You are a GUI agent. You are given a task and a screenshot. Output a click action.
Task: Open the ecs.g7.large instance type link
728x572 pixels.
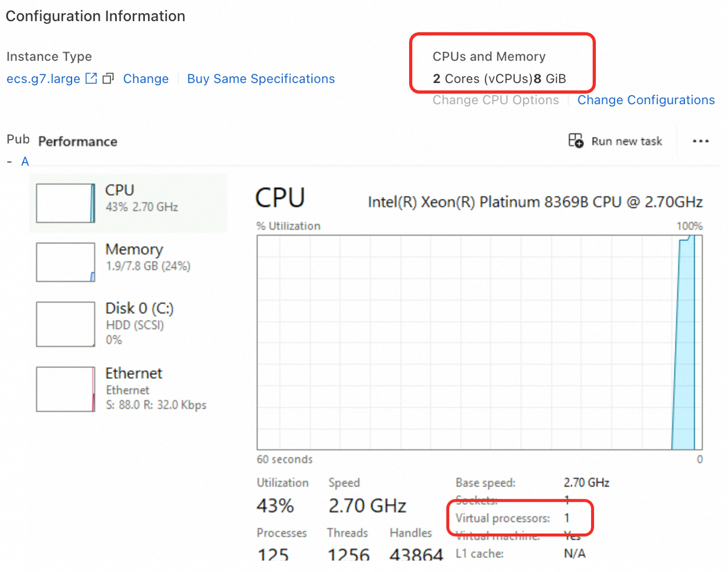(x=43, y=79)
